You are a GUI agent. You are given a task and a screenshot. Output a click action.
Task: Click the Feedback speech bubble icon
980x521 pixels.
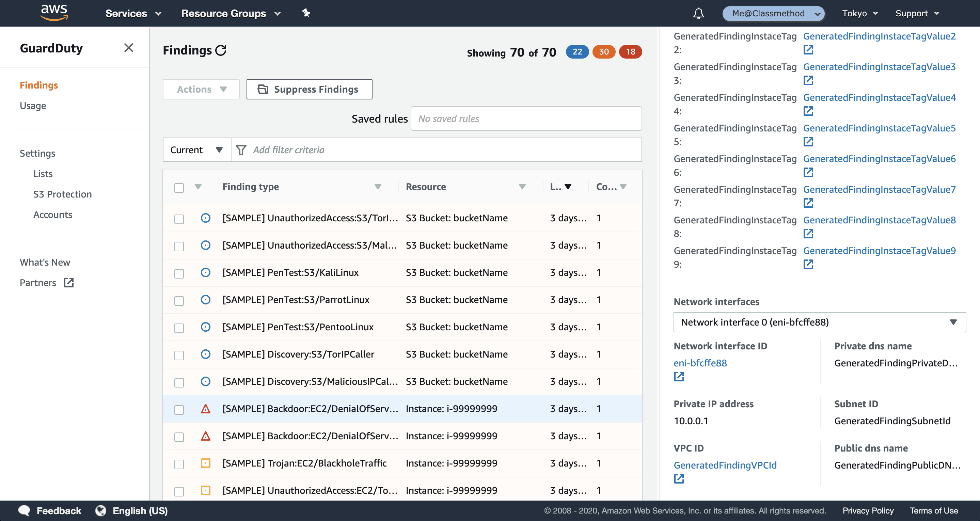pyautogui.click(x=25, y=511)
